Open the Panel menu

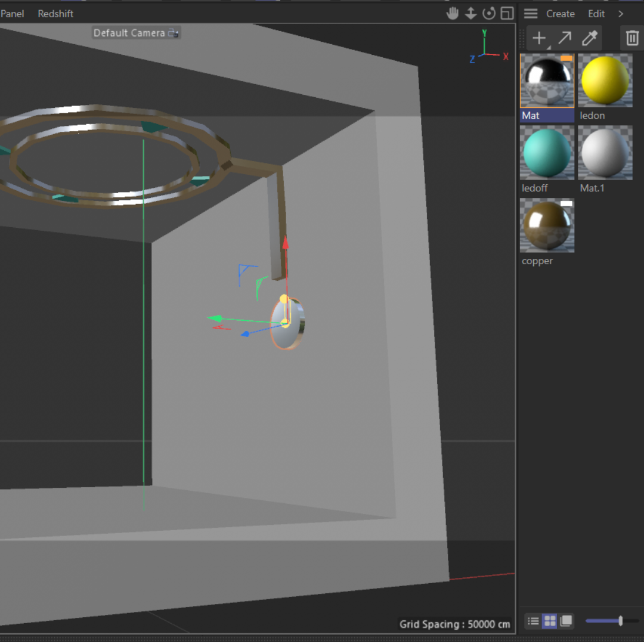pos(11,13)
